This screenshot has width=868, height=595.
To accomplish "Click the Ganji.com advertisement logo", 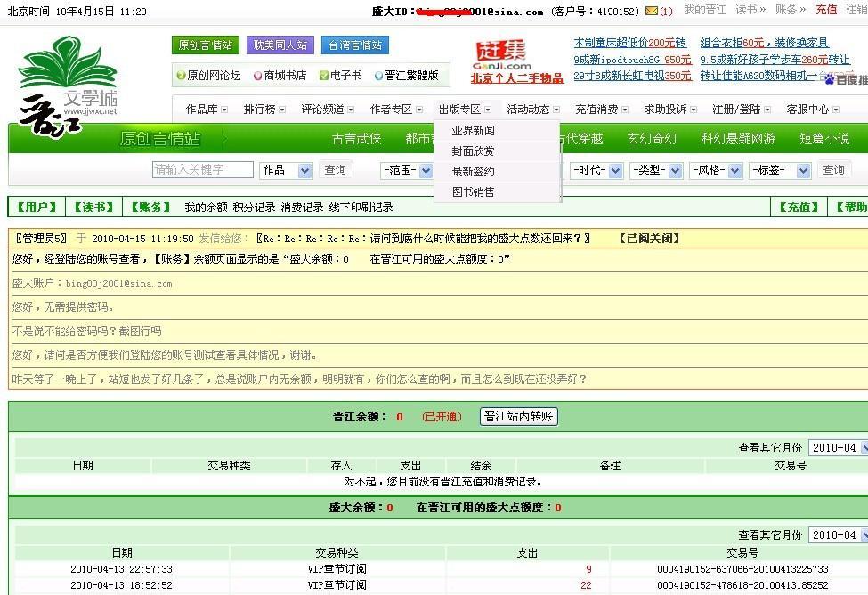I will (501, 54).
